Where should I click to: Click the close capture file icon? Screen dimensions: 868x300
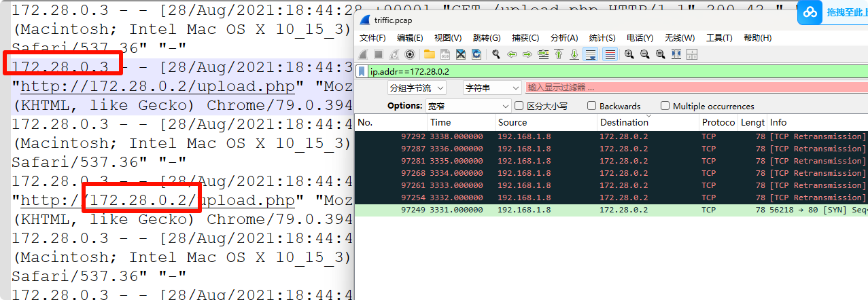[461, 54]
